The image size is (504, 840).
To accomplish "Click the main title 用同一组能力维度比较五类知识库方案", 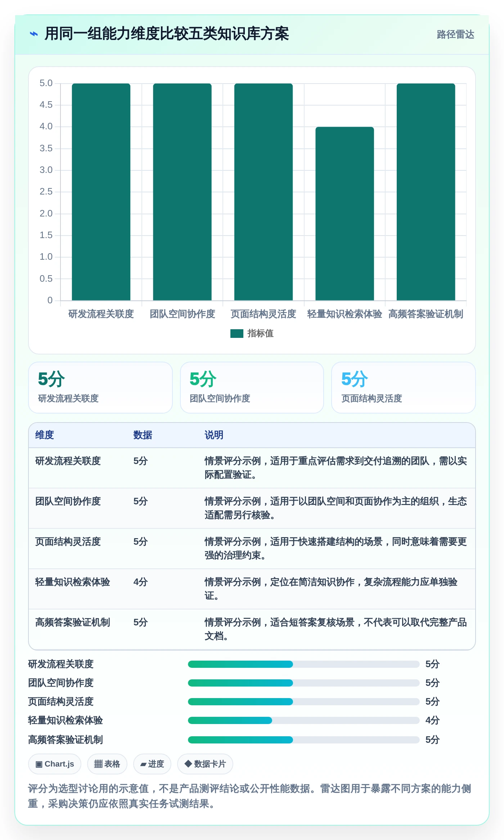I will tap(167, 34).
